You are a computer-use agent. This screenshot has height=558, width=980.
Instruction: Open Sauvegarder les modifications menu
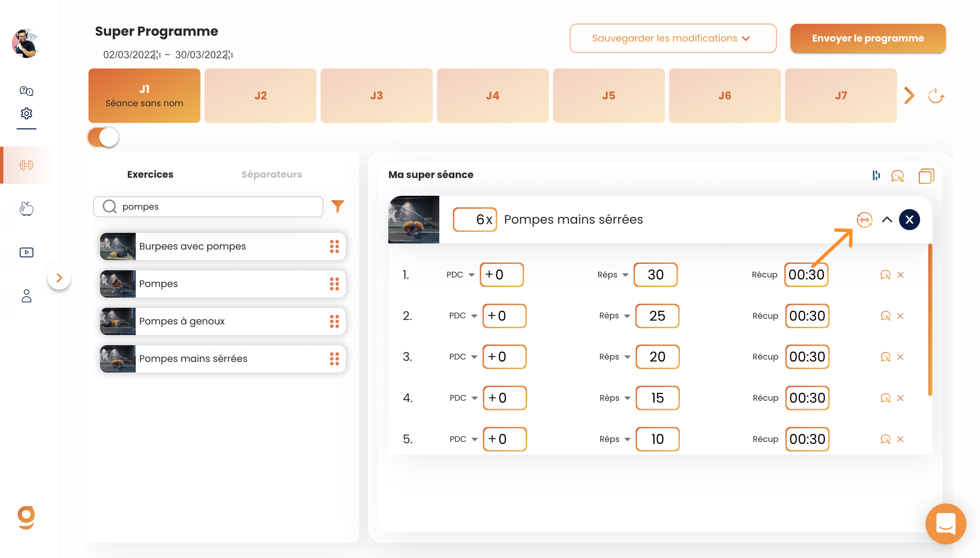pos(673,38)
